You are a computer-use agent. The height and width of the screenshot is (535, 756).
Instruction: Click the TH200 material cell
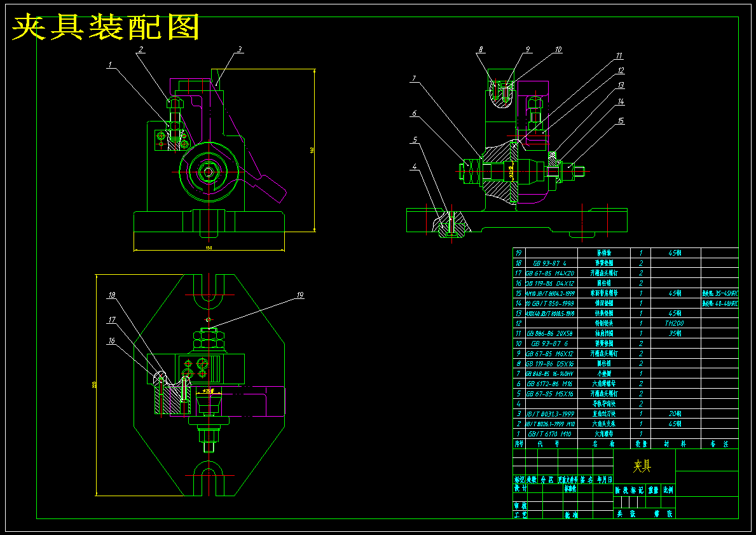pyautogui.click(x=675, y=323)
